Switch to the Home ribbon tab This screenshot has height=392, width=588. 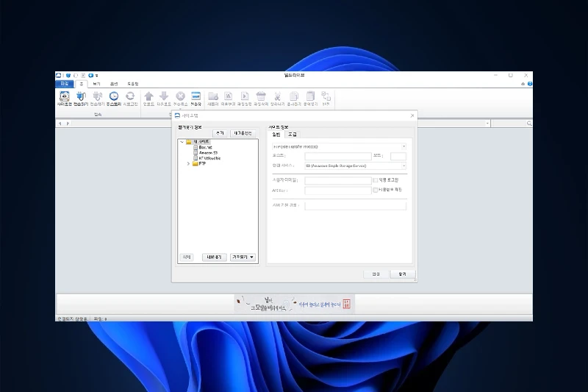(x=81, y=84)
